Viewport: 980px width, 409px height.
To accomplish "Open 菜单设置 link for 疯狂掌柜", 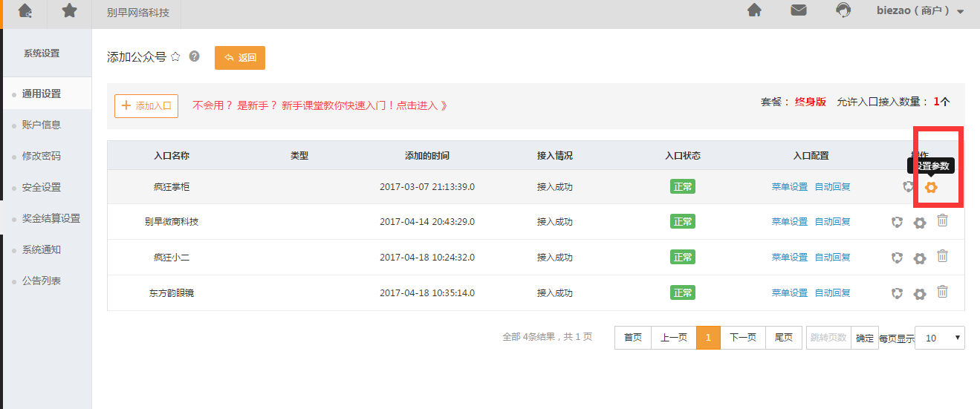I will pyautogui.click(x=789, y=187).
